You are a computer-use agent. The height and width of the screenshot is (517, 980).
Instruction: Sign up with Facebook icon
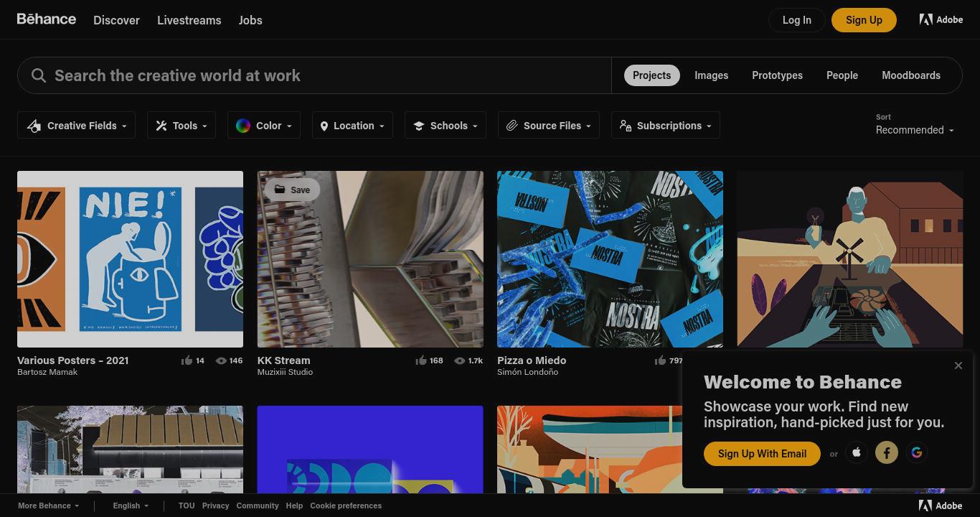point(887,452)
